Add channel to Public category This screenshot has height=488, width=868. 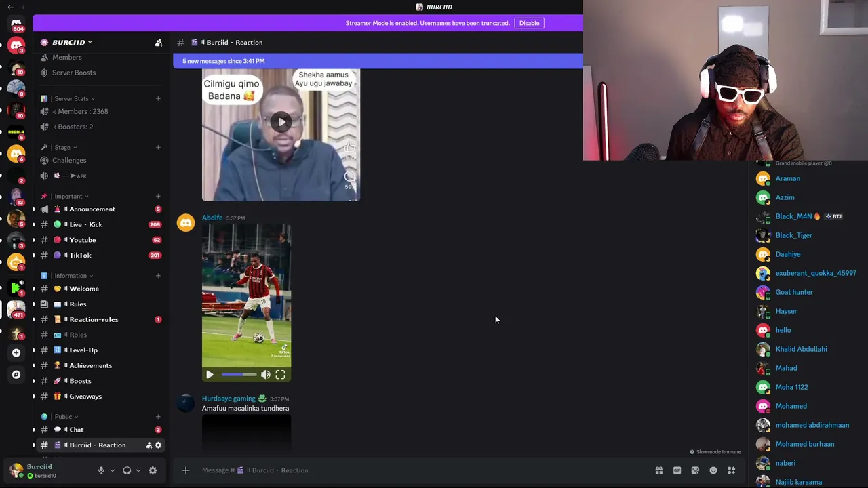pos(158,417)
